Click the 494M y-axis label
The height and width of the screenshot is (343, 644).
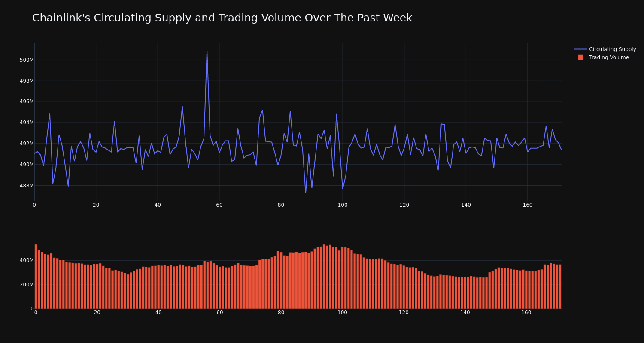pos(27,123)
